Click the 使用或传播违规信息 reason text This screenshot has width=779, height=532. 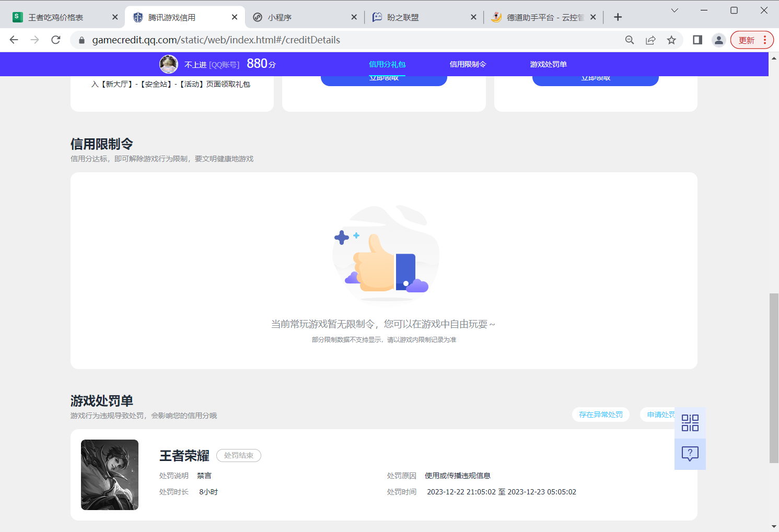point(458,476)
